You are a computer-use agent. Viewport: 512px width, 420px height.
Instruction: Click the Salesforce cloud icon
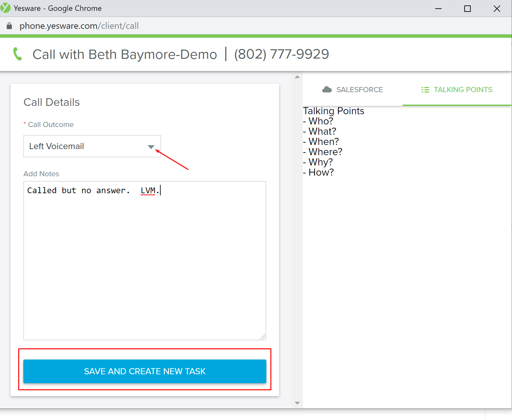pyautogui.click(x=327, y=90)
